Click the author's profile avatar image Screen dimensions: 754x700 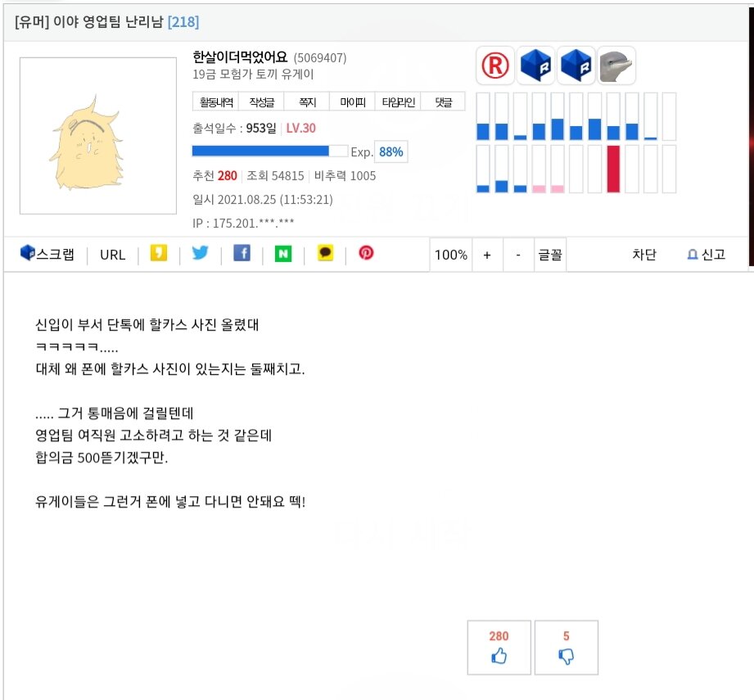[x=97, y=136]
